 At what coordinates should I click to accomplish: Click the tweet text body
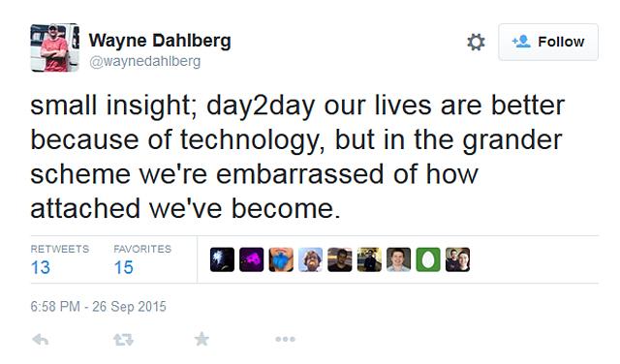[x=297, y=157]
